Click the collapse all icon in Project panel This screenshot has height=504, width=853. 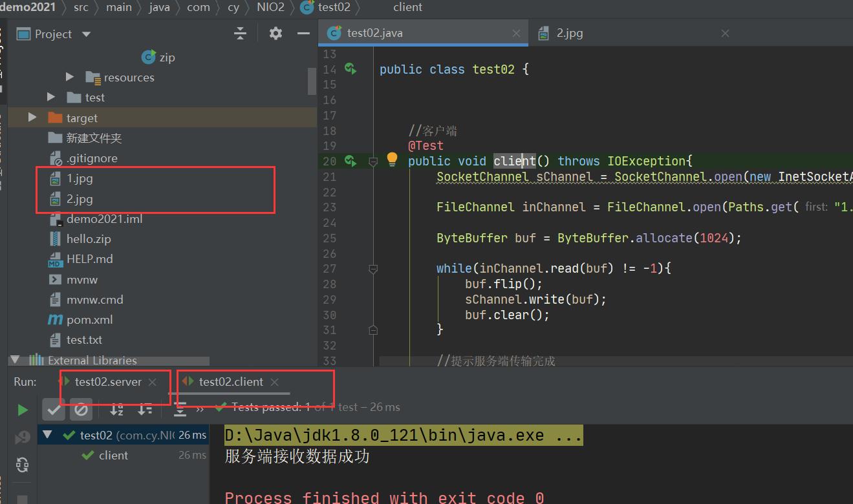point(241,34)
